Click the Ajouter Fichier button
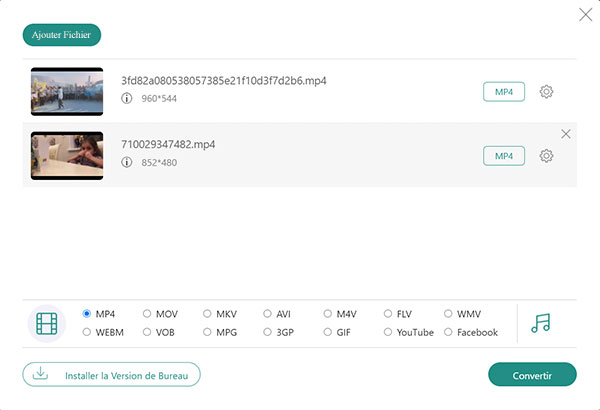 62,35
